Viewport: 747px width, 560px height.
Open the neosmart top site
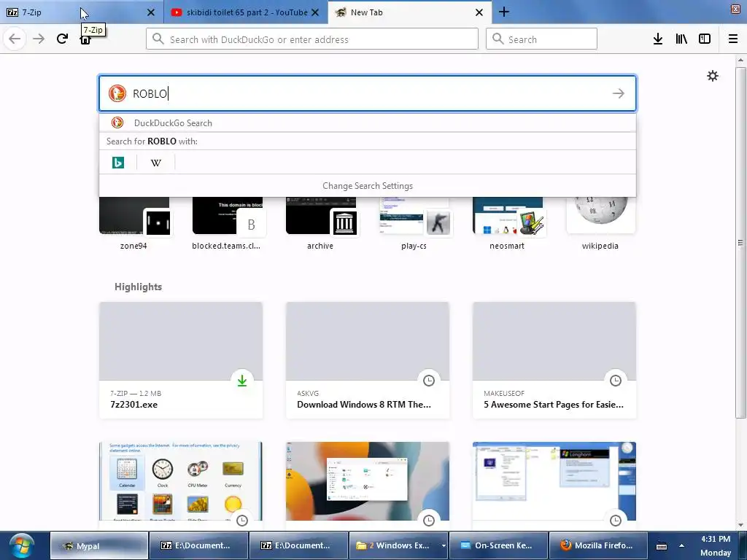point(508,224)
